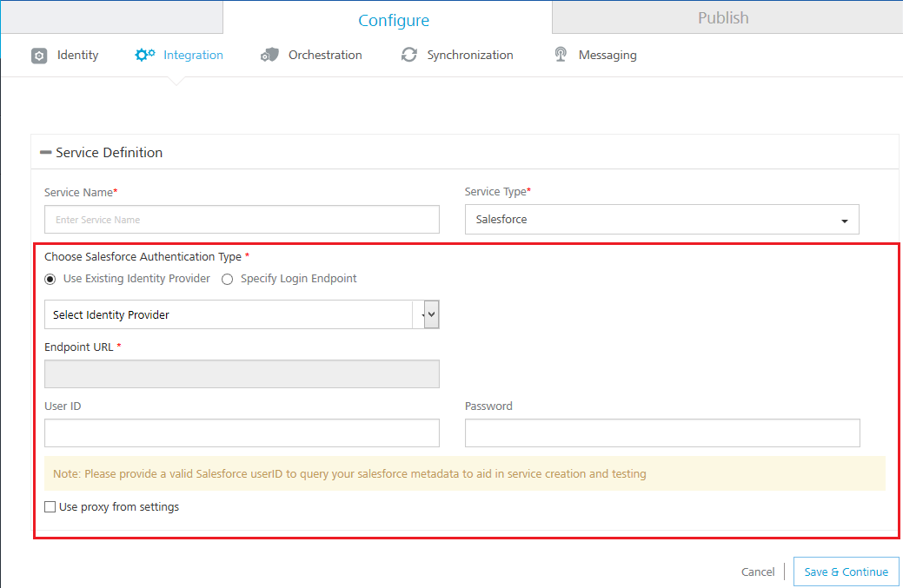The image size is (903, 588).
Task: Open the Messaging section
Action: (608, 55)
